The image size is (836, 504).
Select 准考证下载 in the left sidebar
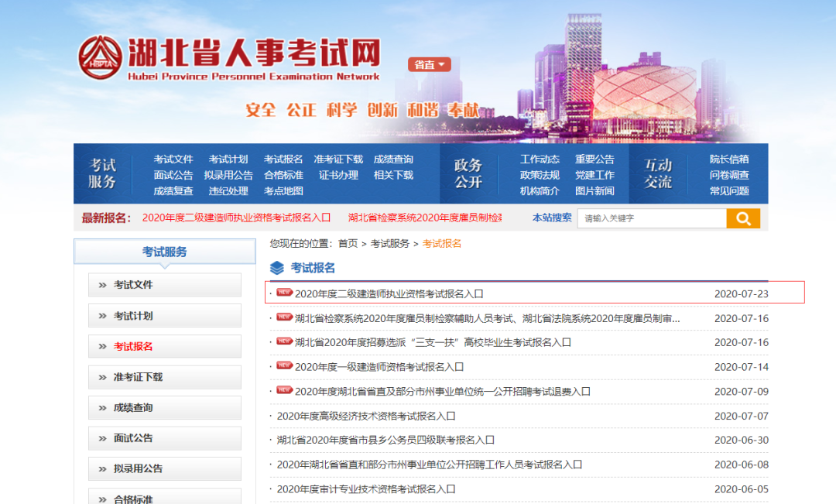pyautogui.click(x=165, y=377)
